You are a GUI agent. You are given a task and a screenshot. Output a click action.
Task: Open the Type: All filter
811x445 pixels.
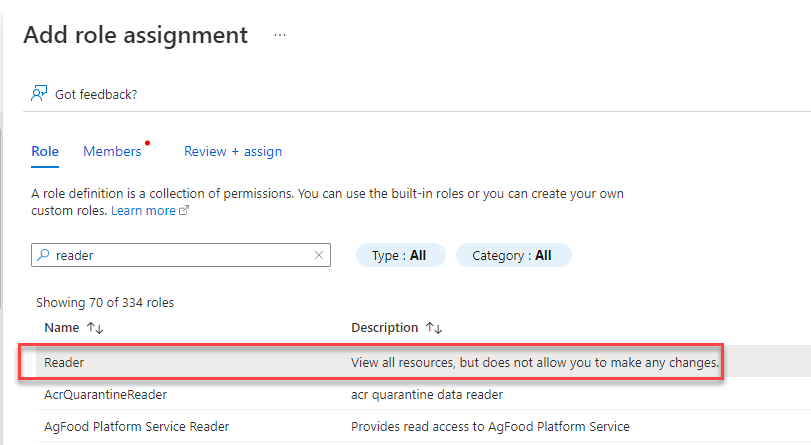399,255
